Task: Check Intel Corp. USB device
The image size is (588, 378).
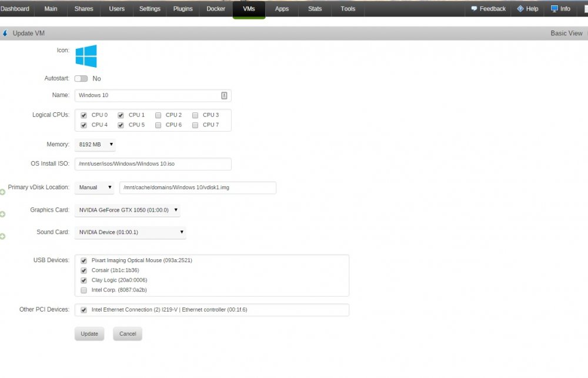Action: click(x=83, y=290)
